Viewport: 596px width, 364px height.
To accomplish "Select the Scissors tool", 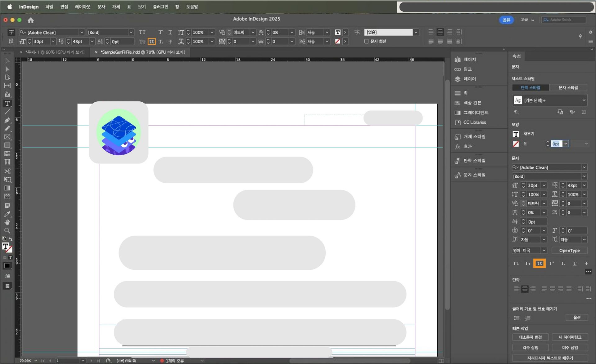I will point(7,171).
